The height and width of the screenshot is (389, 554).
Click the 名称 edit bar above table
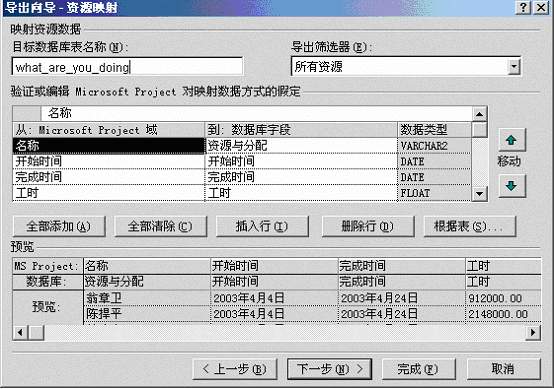[x=256, y=113]
